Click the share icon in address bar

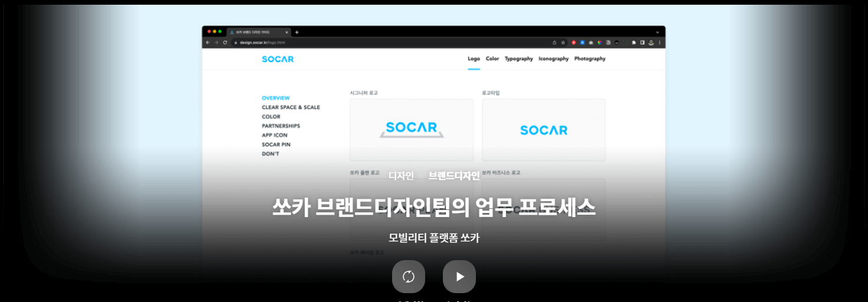554,42
